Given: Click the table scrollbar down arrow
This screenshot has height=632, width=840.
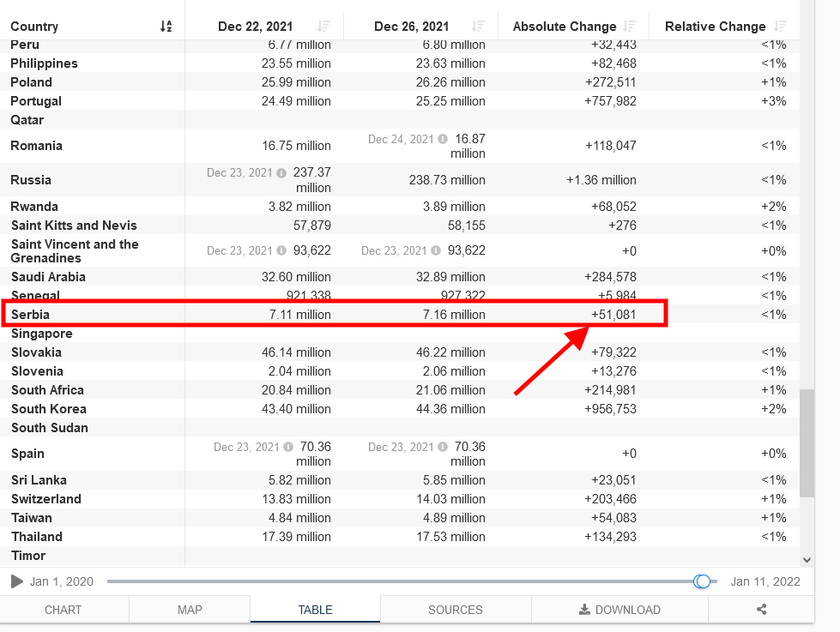Looking at the screenshot, I should pyautogui.click(x=807, y=560).
